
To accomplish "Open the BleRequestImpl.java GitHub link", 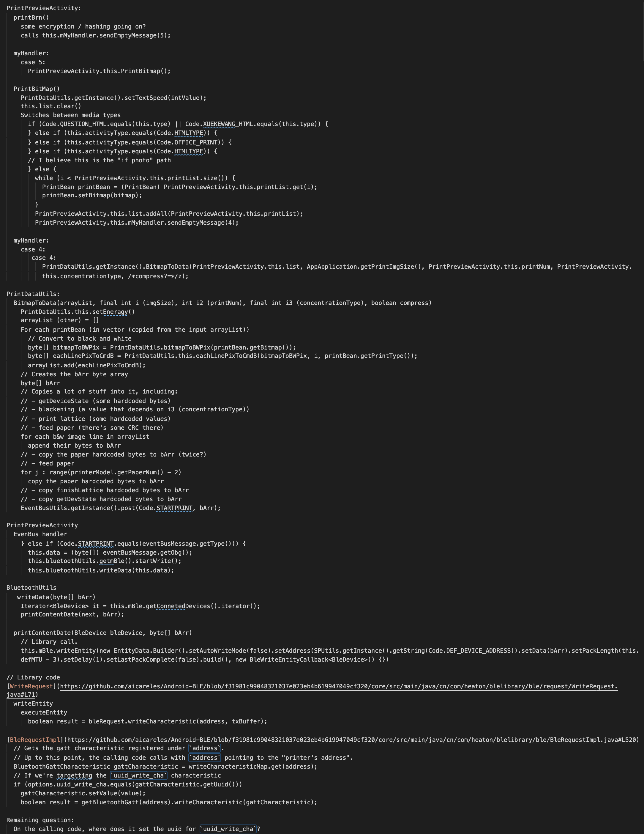I will (x=352, y=740).
